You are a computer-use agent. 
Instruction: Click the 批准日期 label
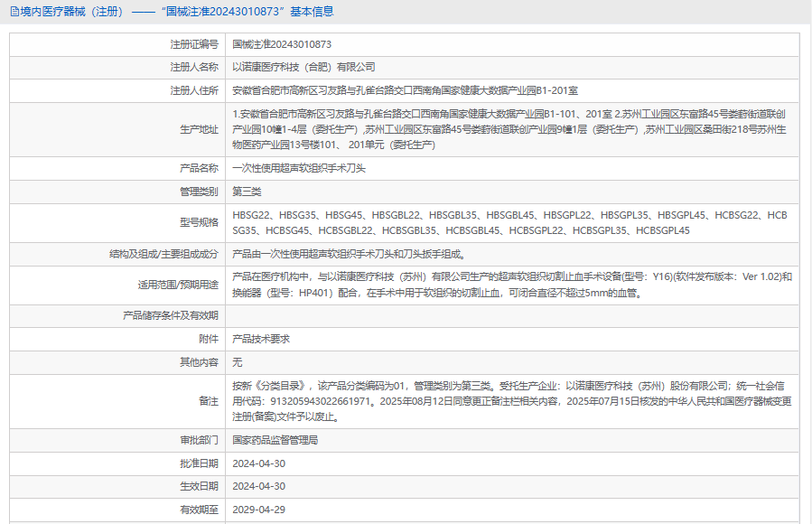199,463
